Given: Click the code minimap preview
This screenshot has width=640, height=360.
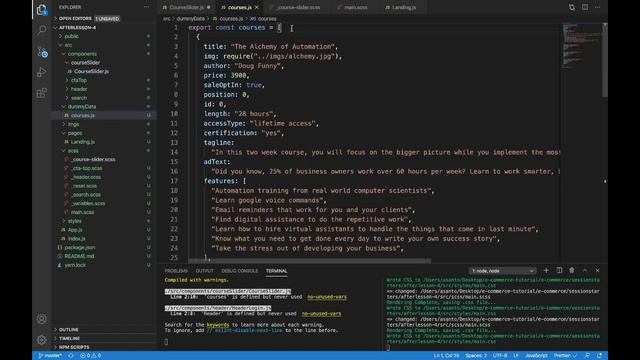Looking at the screenshot, I should point(582,45).
